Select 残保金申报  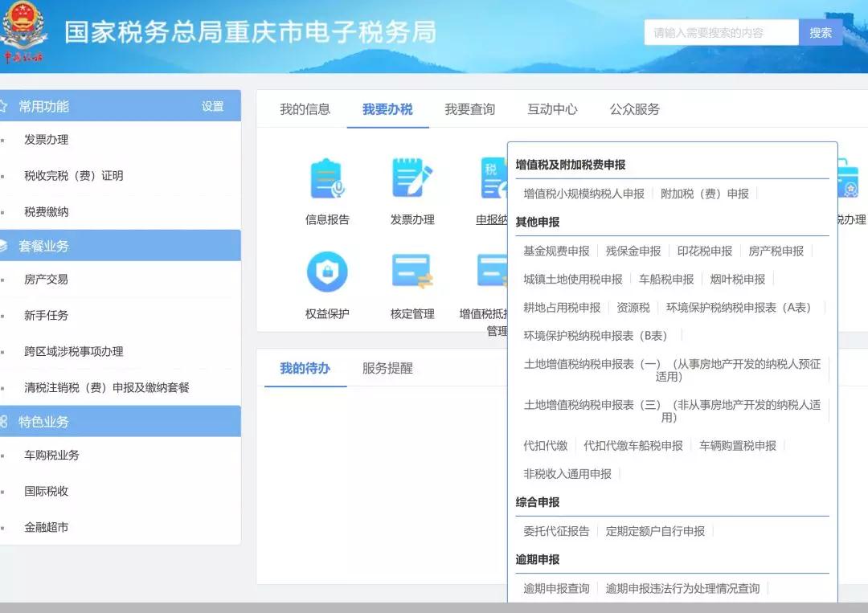[x=633, y=251]
